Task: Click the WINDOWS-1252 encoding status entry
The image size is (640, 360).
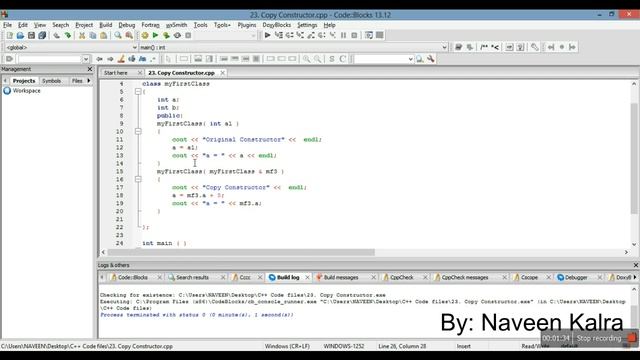Action: 344,346
